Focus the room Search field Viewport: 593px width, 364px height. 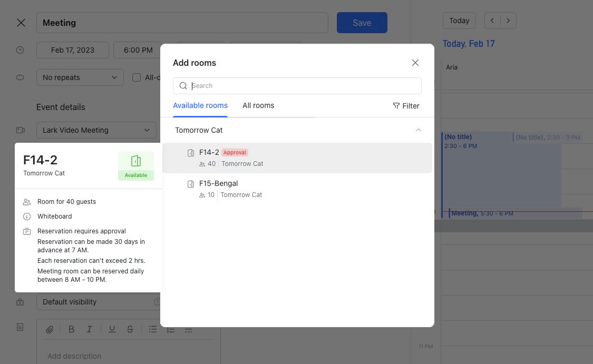(297, 86)
